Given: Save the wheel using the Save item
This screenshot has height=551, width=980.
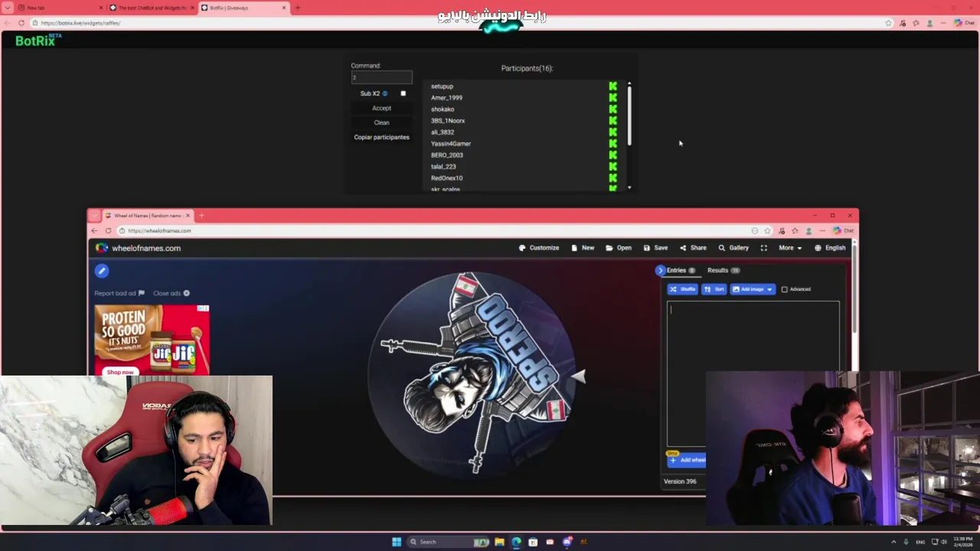Looking at the screenshot, I should coord(655,248).
